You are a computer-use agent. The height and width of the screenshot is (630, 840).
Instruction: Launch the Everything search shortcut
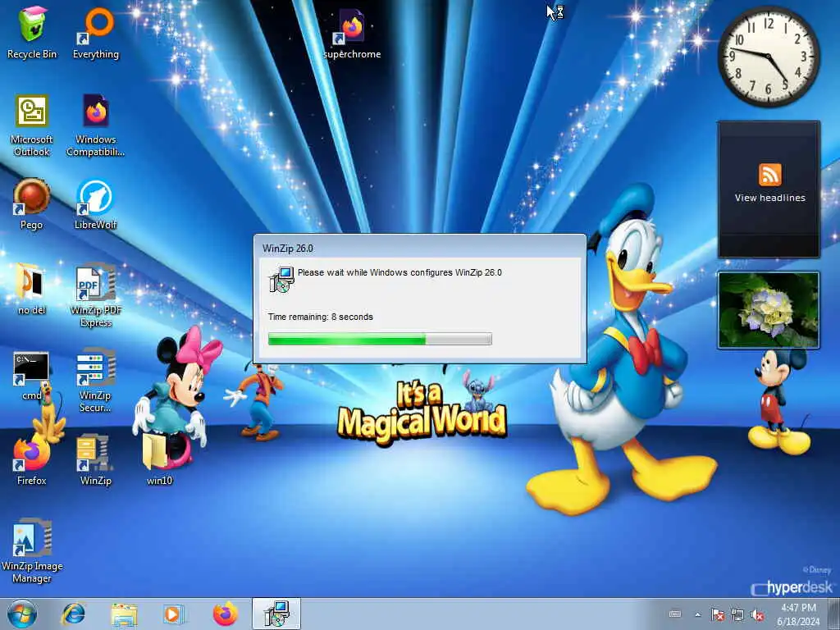click(96, 32)
